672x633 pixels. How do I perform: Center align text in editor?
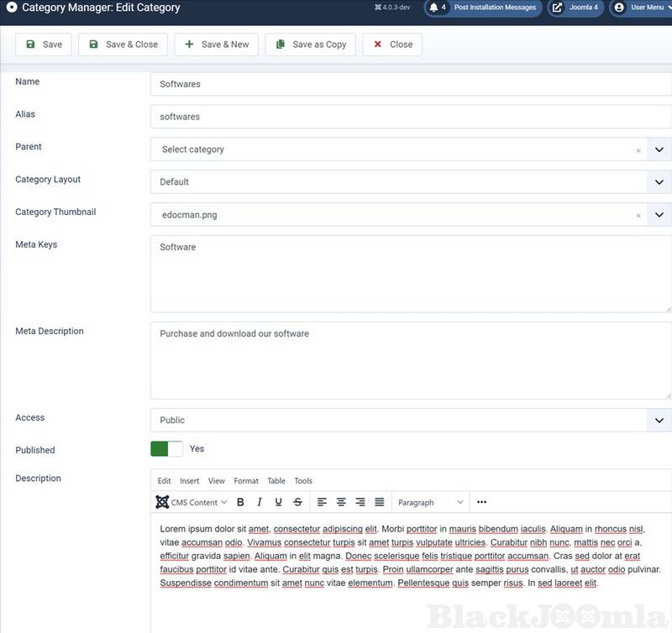[341, 502]
